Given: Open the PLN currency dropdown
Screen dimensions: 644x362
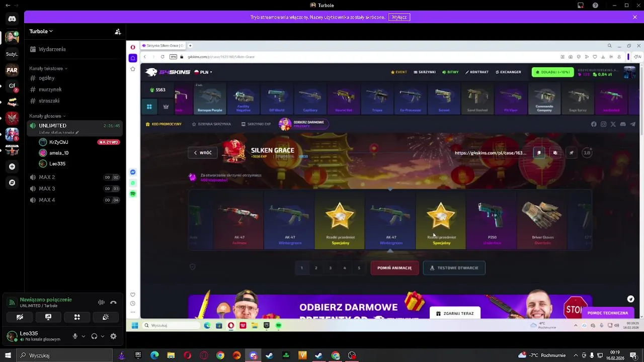Looking at the screenshot, I should [203, 72].
